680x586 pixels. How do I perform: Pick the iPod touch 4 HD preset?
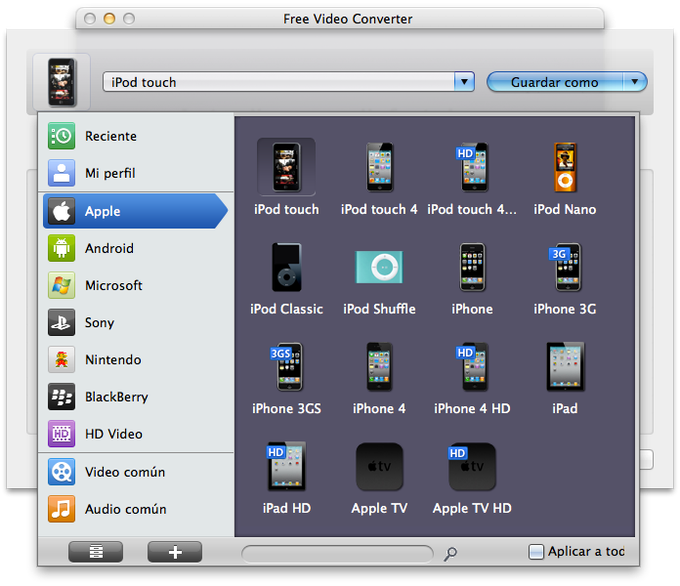pyautogui.click(x=472, y=167)
